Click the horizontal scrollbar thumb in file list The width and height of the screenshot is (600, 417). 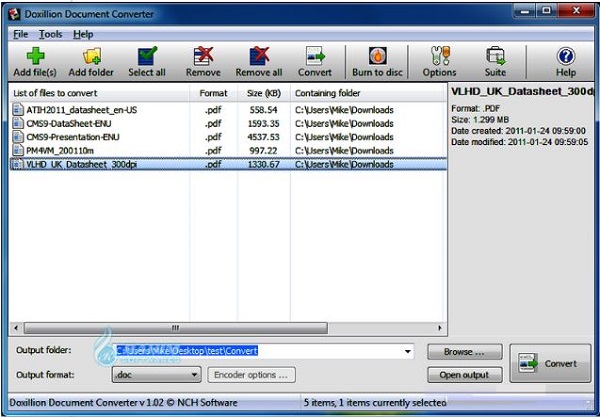point(176,328)
